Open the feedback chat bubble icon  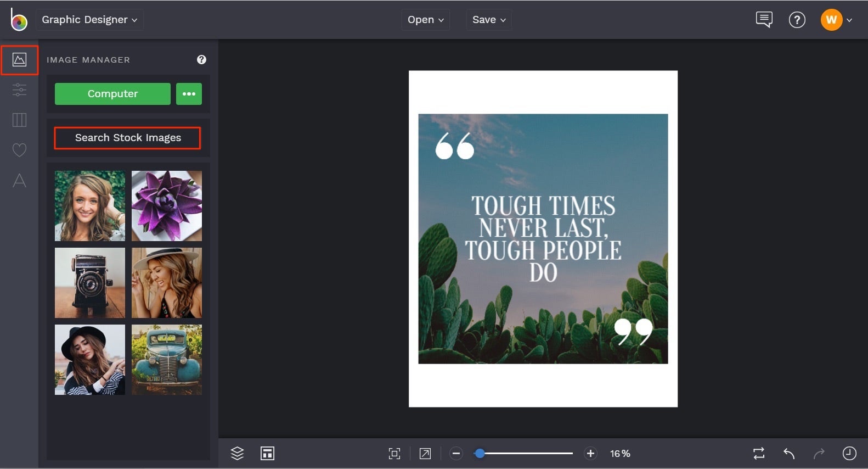click(x=764, y=20)
